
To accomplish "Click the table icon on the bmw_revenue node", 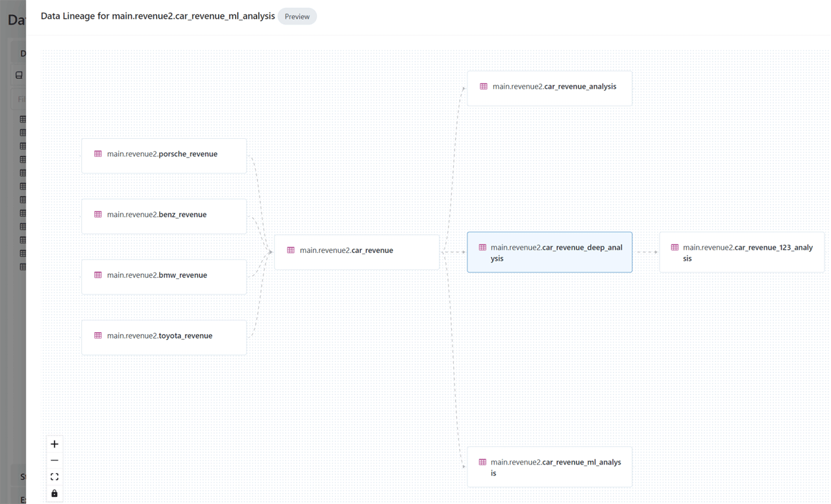I will tap(98, 275).
